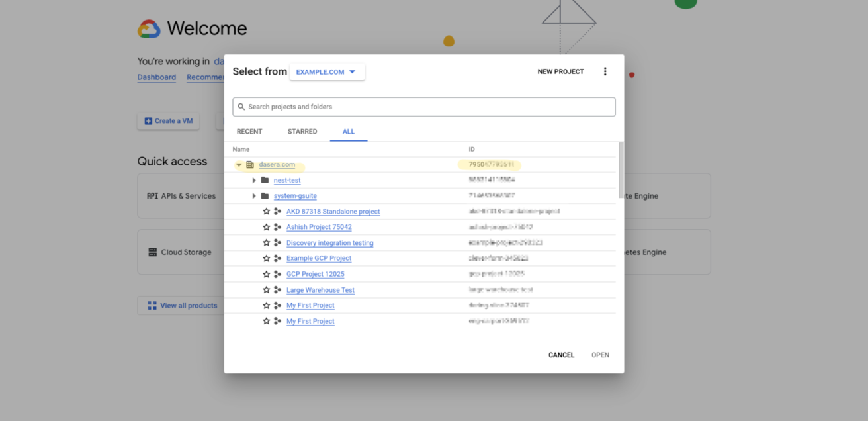Image resolution: width=868 pixels, height=421 pixels.
Task: Click the Create a VM plus icon
Action: pyautogui.click(x=148, y=121)
